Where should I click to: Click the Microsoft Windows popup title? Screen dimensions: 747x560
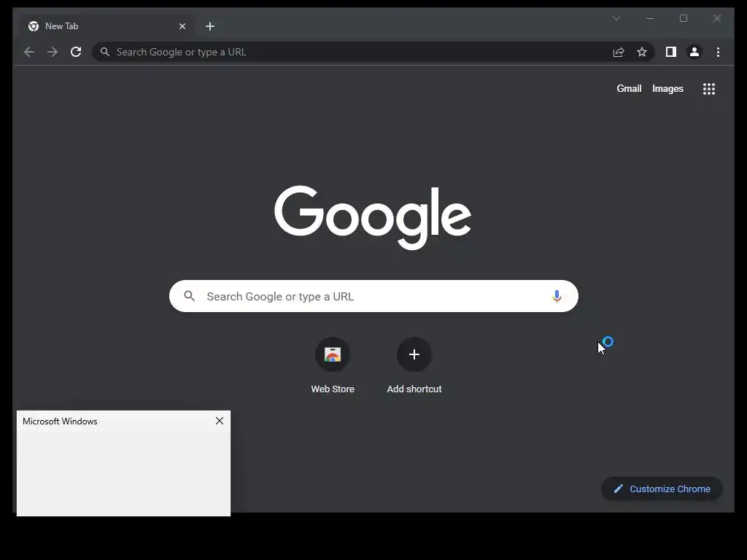[x=60, y=421]
